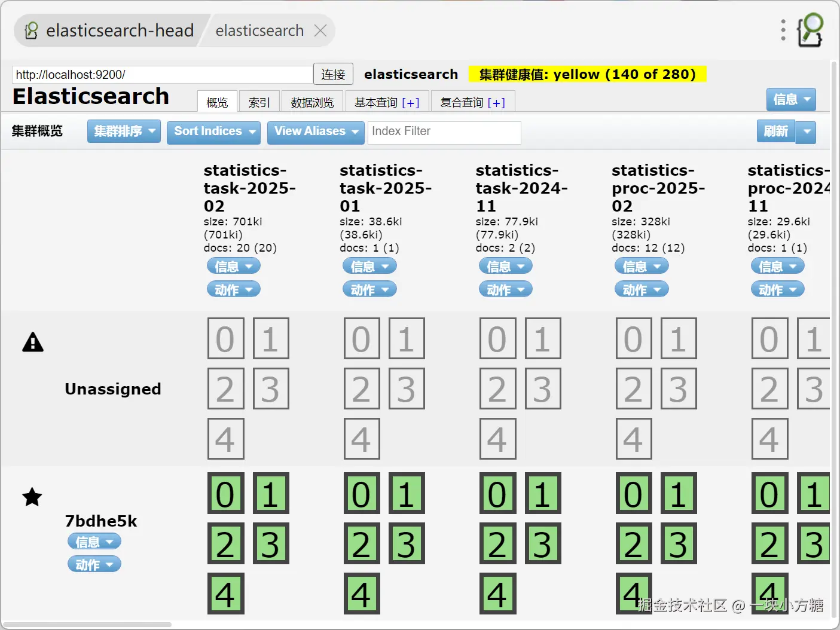Screen dimensions: 840x630
Task: Open 动作 for statistics-proc-2024-11
Action: click(x=777, y=289)
